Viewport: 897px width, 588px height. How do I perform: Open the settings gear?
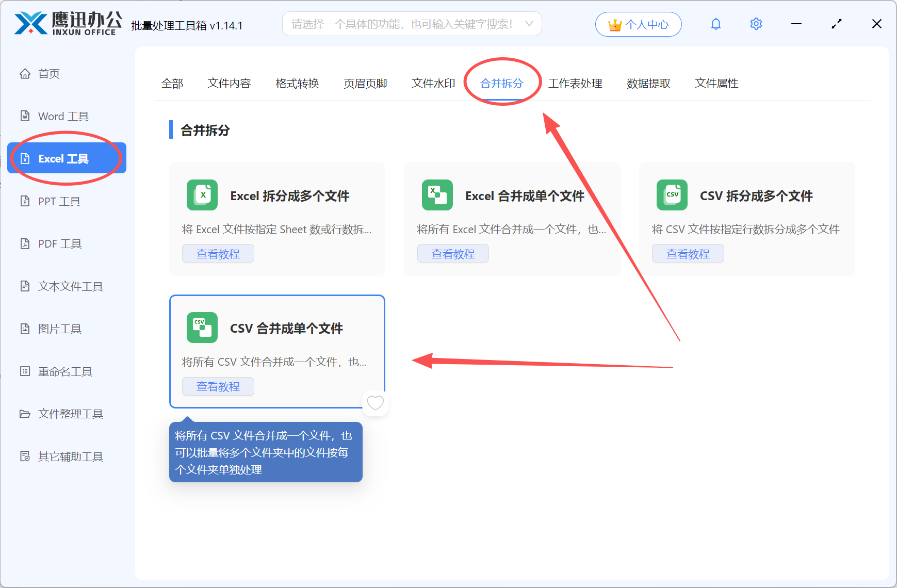click(x=756, y=23)
